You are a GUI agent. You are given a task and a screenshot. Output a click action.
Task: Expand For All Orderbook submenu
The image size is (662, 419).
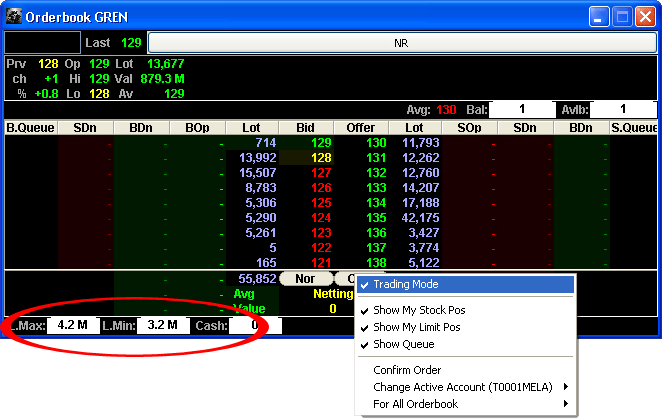(465, 404)
